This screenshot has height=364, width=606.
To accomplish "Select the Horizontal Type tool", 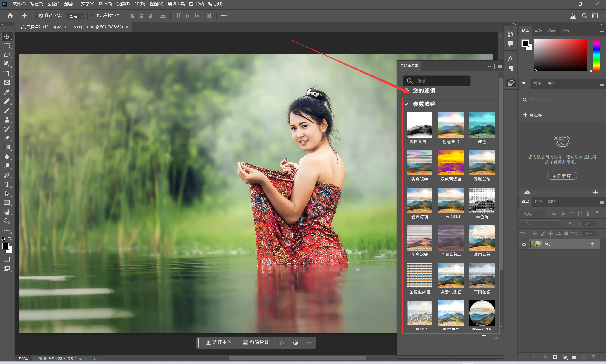I will coord(7,184).
